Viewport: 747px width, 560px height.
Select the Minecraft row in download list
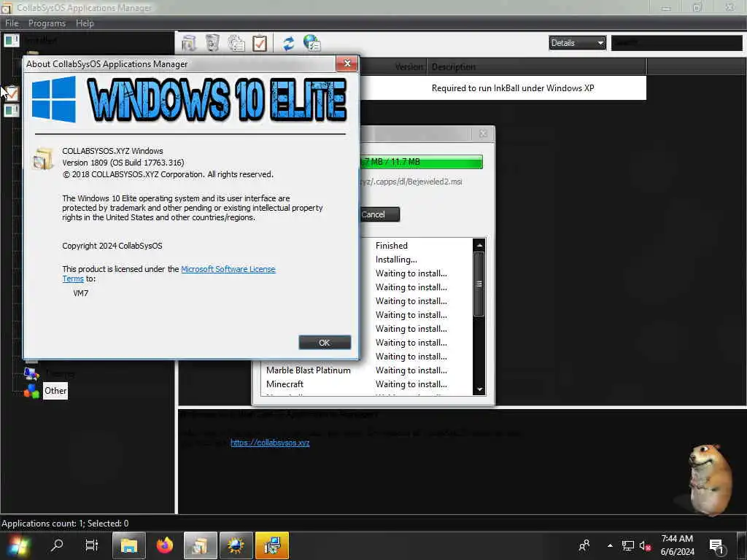(285, 384)
